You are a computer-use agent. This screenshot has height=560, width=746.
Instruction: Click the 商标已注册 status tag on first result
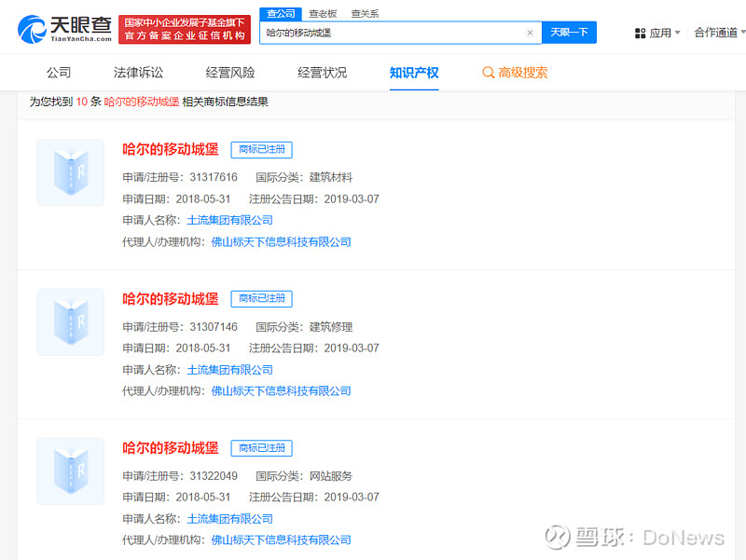pos(261,149)
